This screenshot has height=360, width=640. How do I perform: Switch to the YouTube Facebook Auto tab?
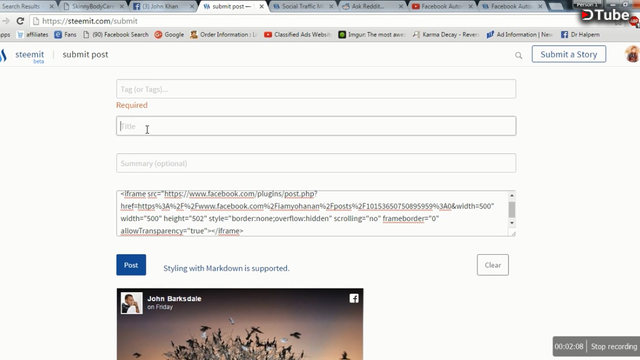click(x=442, y=6)
